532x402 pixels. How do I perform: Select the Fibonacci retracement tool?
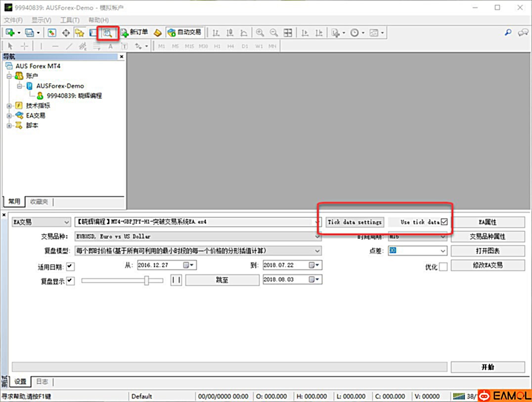[97, 46]
